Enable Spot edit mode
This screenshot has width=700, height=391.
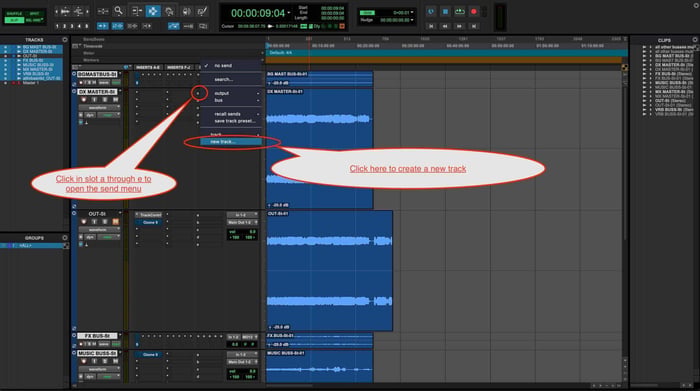coord(34,14)
